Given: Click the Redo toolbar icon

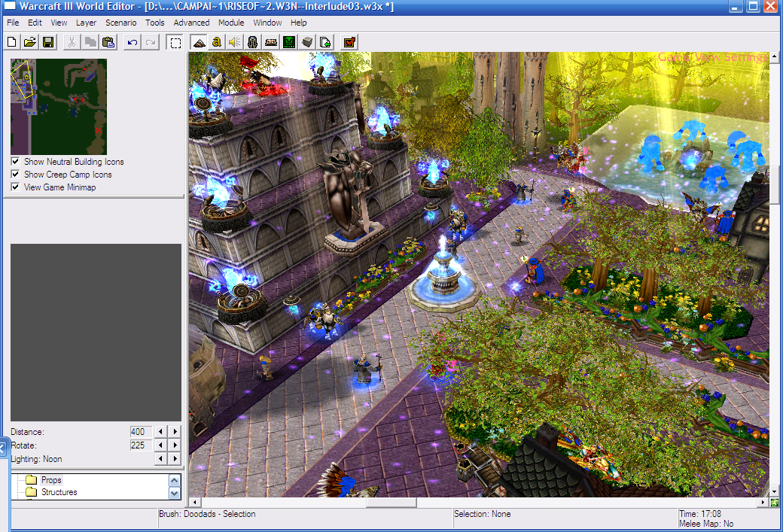Looking at the screenshot, I should 151,42.
